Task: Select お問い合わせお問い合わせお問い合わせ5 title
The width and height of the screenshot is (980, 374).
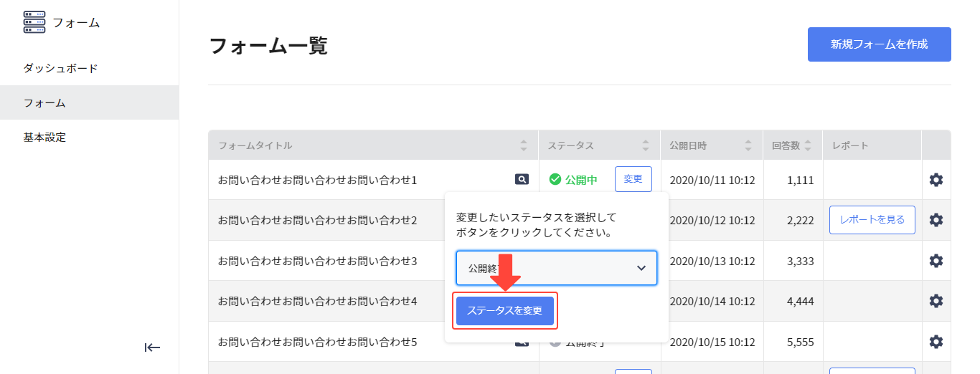Action: coord(318,342)
